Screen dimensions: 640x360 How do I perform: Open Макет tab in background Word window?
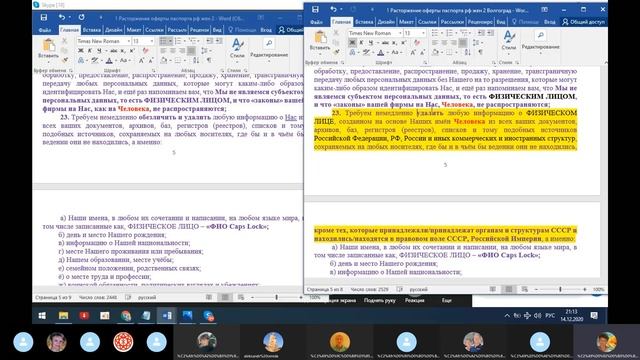[134, 30]
